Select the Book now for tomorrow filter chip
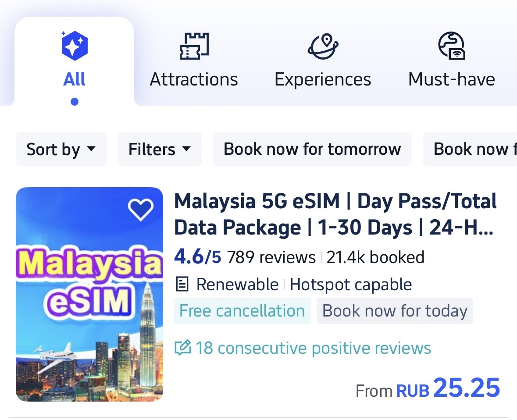The height and width of the screenshot is (420, 517). [x=312, y=149]
